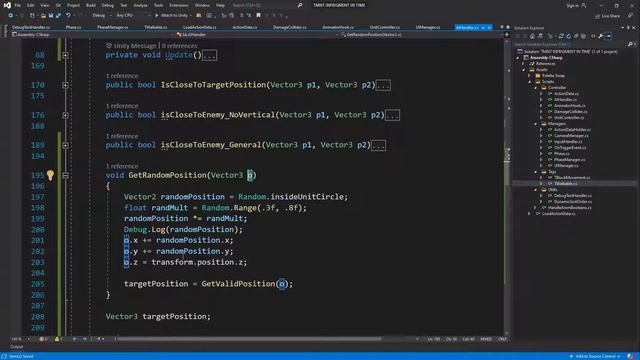
Task: Open the Debug configuration dropdown
Action: click(101, 16)
